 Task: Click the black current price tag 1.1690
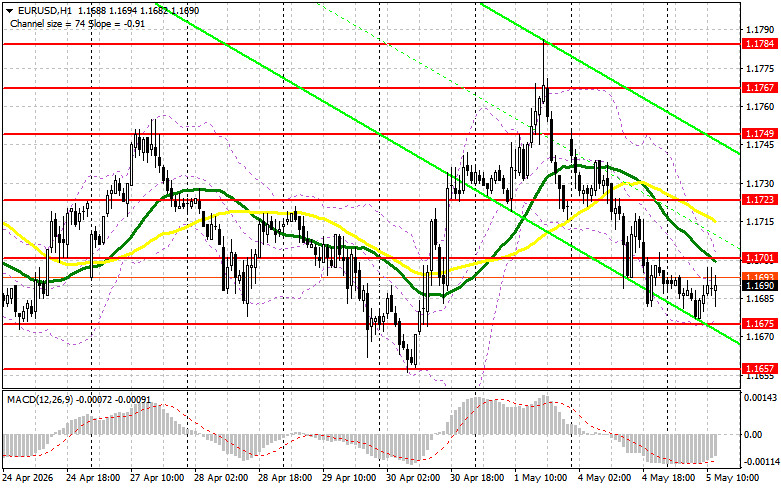pos(760,286)
